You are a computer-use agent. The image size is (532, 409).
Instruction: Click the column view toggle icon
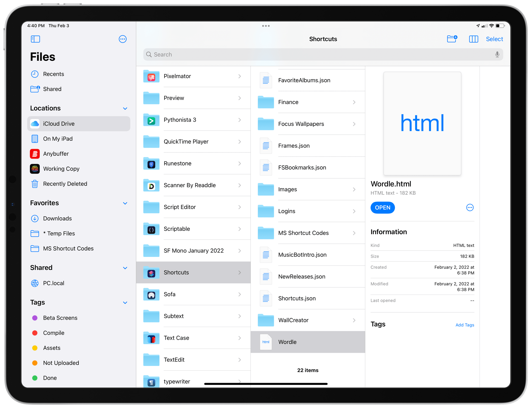pyautogui.click(x=474, y=39)
